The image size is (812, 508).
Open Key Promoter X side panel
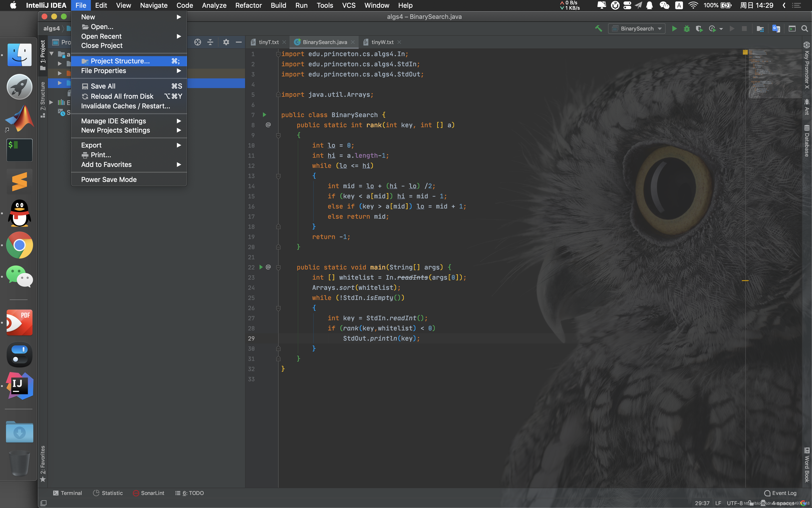point(807,66)
